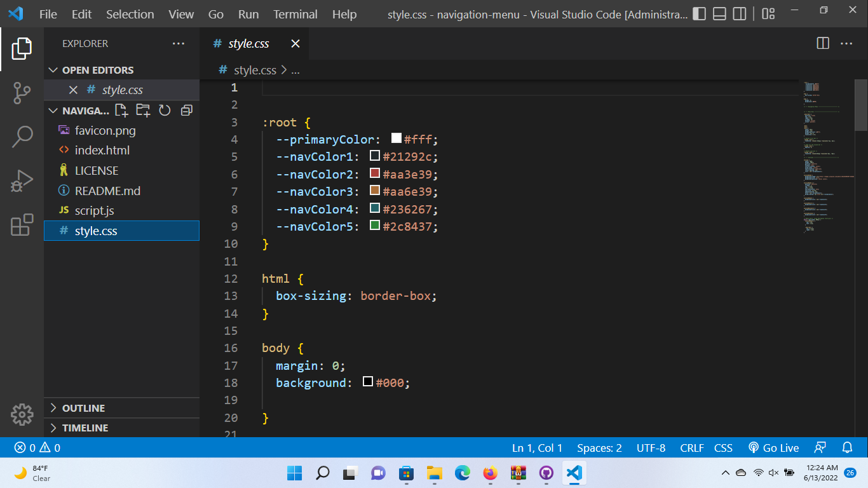This screenshot has height=488, width=868.
Task: Open the Explorer view in activity bar
Action: click(22, 50)
